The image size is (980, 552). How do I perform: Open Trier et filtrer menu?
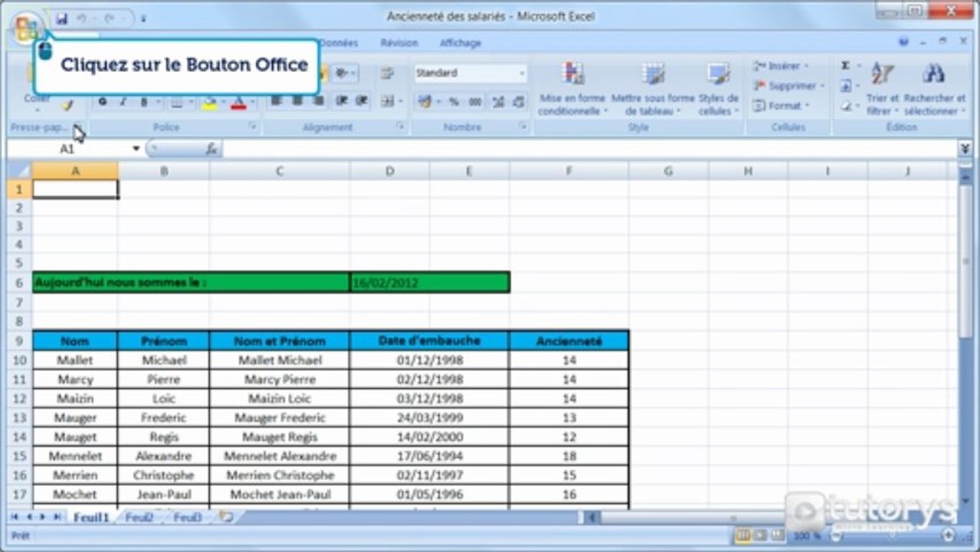[x=883, y=88]
